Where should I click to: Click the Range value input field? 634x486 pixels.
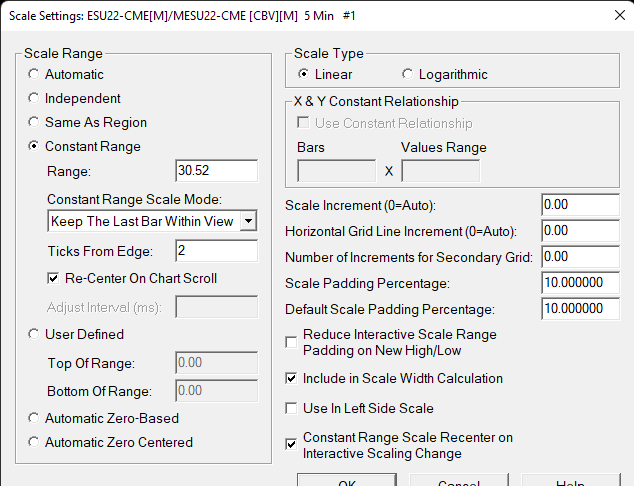click(x=216, y=171)
